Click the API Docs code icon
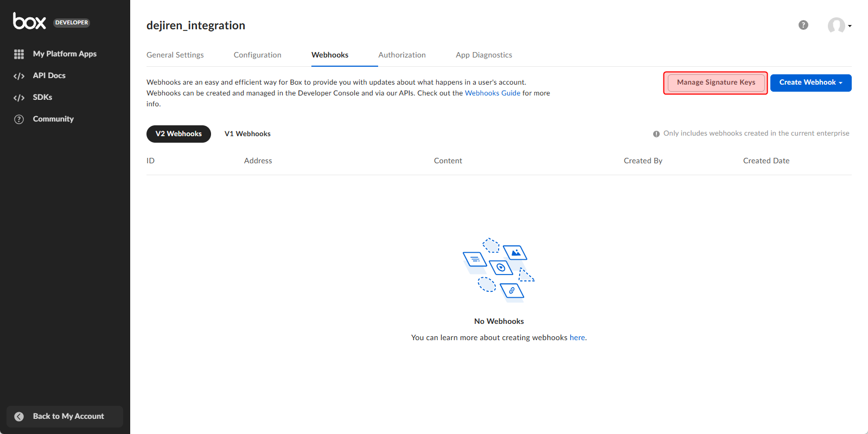Screen dimensions: 868x434 (19, 76)
